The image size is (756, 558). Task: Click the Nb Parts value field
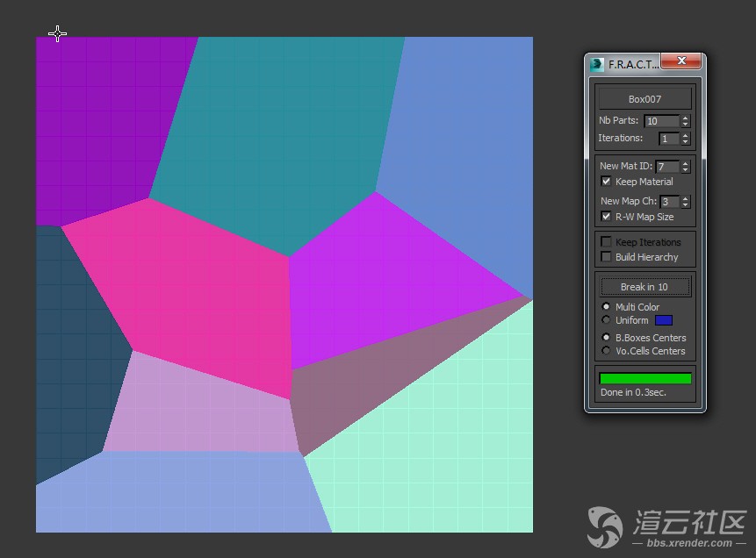tap(661, 121)
